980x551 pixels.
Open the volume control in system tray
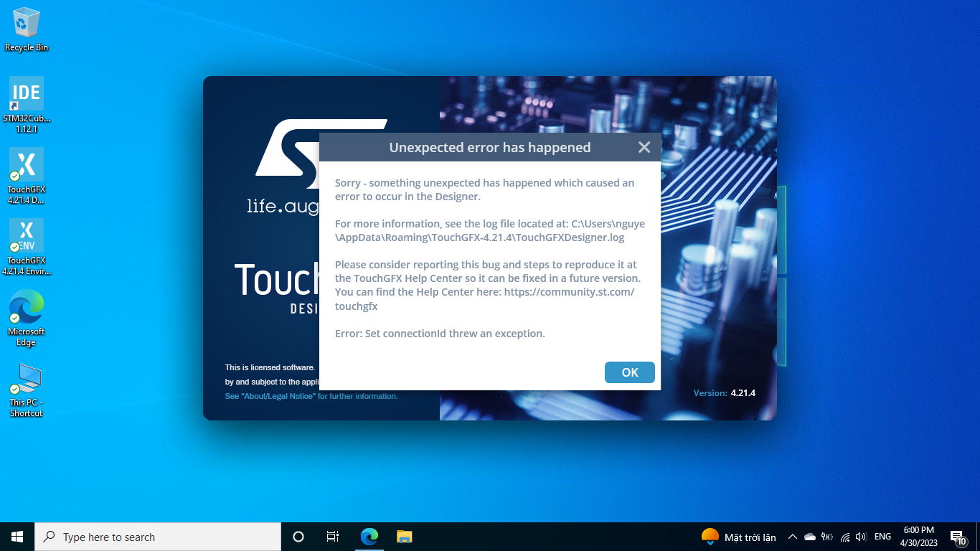[x=860, y=536]
